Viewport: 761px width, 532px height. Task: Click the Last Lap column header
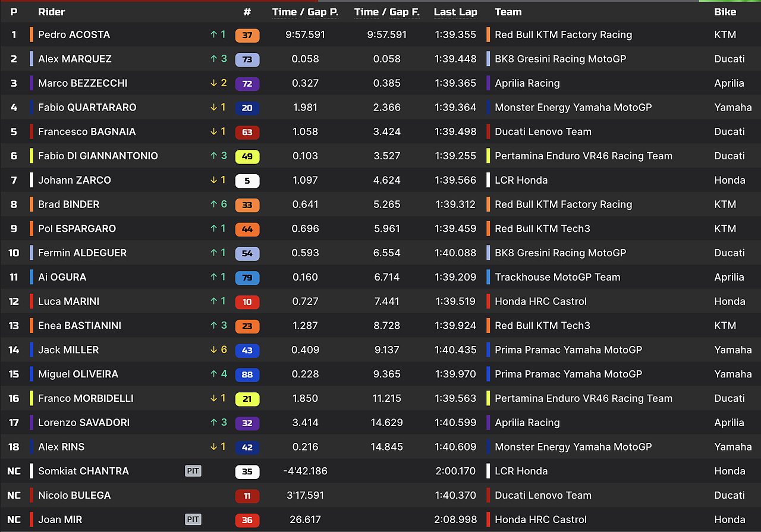[455, 12]
